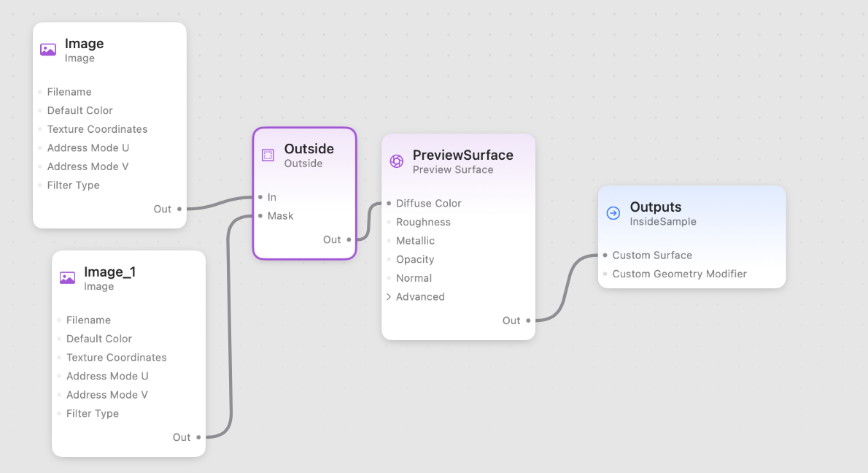Image resolution: width=868 pixels, height=473 pixels.
Task: Click the Address Mode U input on Image_1
Action: 108,376
